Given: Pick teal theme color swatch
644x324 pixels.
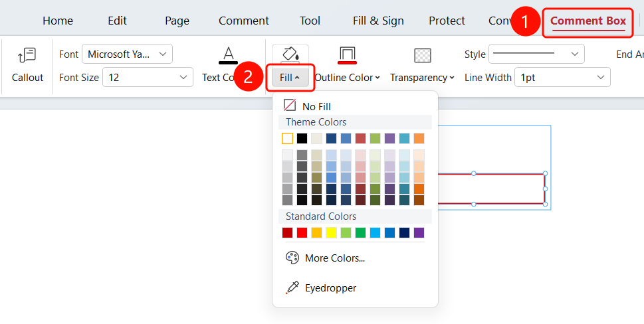Looking at the screenshot, I should 404,138.
